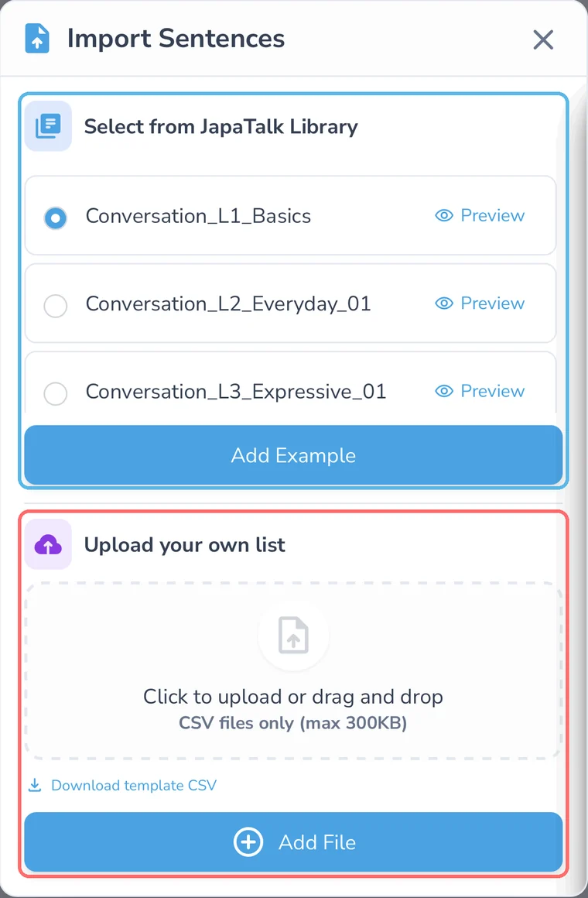This screenshot has width=588, height=898.
Task: Open Preview text for Conversation_L2_Everyday_01
Action: pos(492,303)
